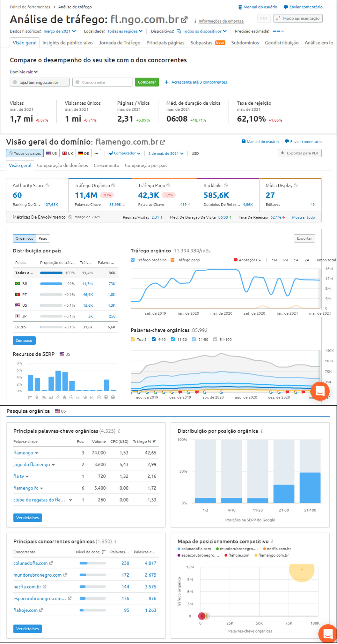Uncheck the Tráfego orgânico chart checkbox

133,260
